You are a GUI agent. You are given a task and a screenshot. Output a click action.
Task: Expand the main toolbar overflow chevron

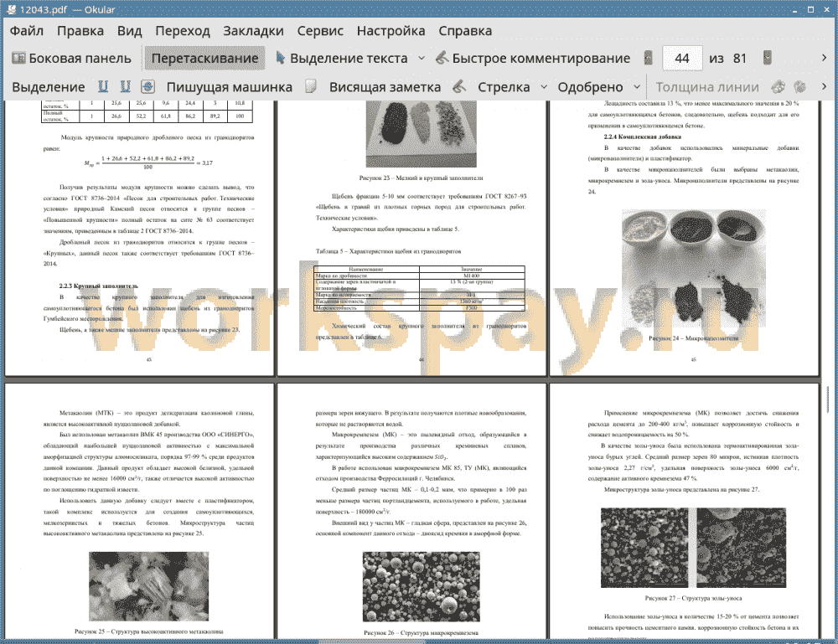click(x=824, y=58)
